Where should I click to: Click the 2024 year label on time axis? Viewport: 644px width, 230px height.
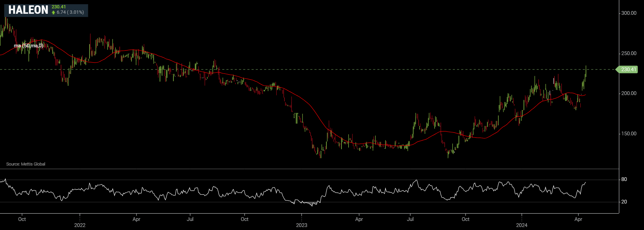tap(522, 225)
